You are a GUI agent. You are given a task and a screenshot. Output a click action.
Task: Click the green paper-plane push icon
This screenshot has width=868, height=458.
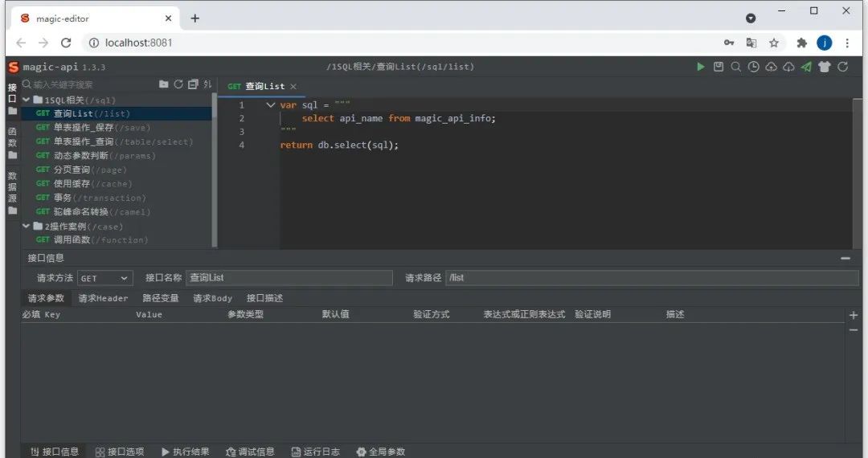[807, 67]
